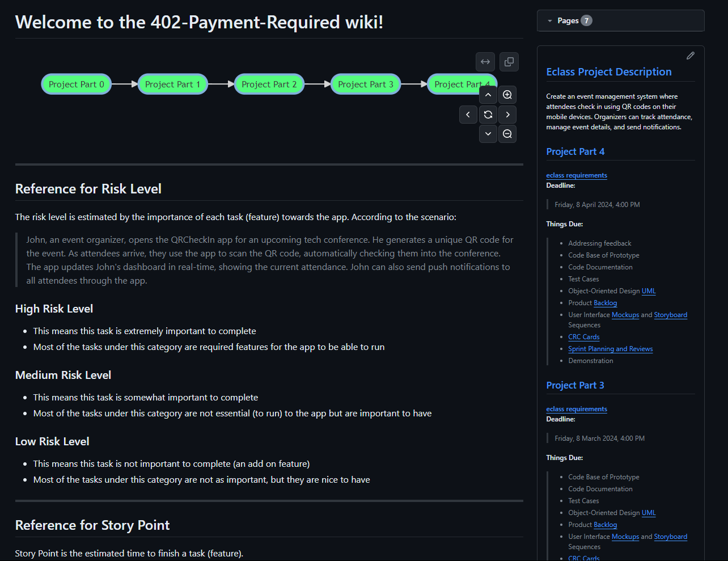Open eclass requirements under Project Part 4
728x561 pixels.
[x=576, y=175]
